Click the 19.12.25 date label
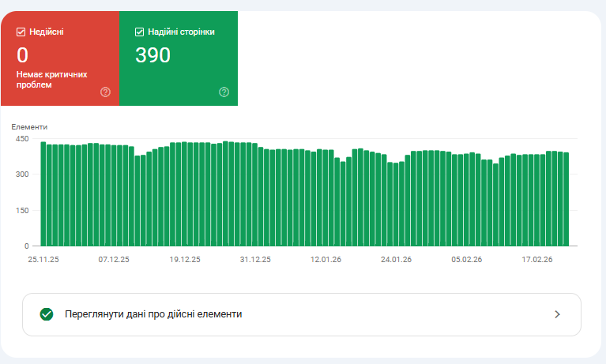The width and height of the screenshot is (606, 364). pyautogui.click(x=185, y=258)
